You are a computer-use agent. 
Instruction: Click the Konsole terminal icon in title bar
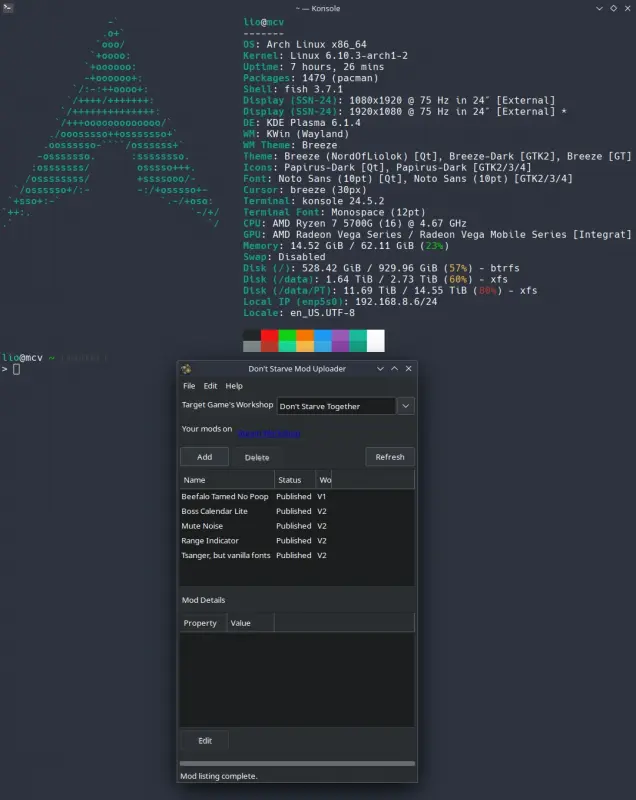point(8,8)
